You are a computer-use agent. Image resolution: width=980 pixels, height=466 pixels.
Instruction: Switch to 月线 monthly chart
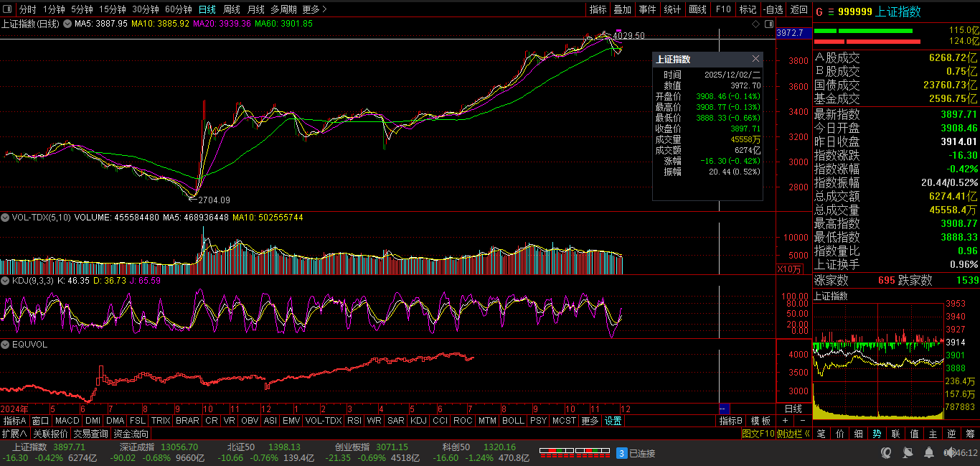(256, 9)
